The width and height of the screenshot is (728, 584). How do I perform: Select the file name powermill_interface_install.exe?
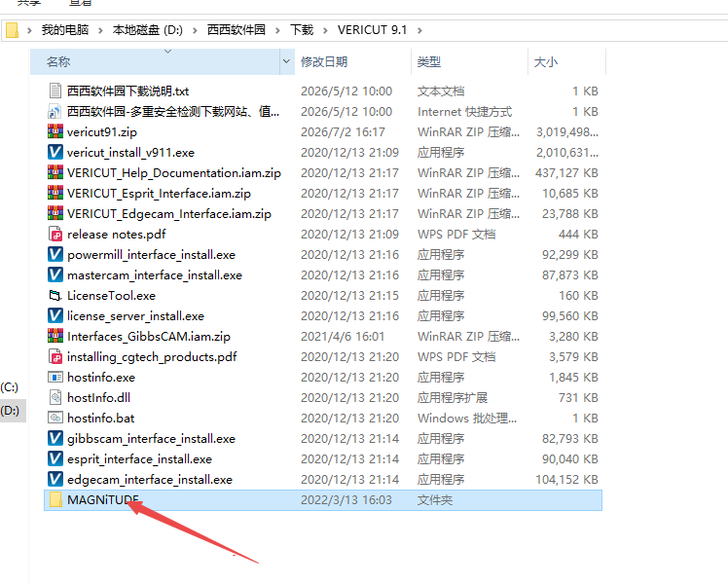(152, 255)
